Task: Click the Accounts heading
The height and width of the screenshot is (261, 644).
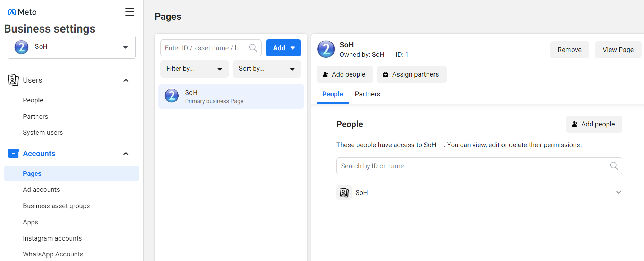Action: click(39, 154)
